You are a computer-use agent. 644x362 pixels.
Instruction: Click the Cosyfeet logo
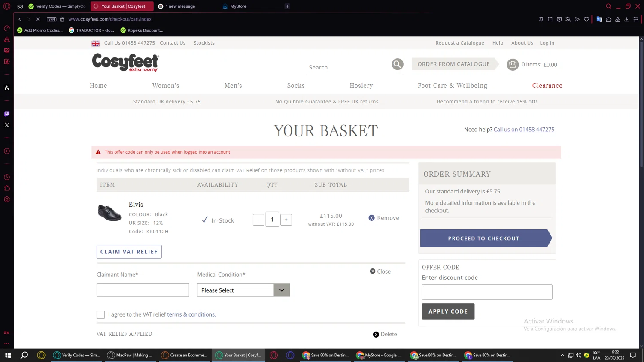tap(125, 63)
